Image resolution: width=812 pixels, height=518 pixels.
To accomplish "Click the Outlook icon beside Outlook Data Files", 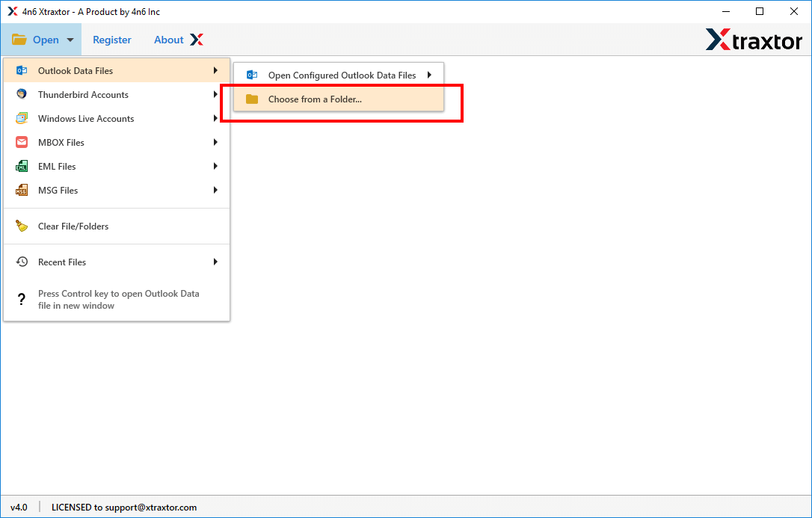I will coord(21,71).
